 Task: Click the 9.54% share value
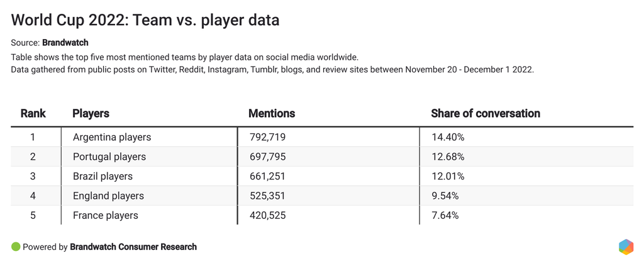pos(445,196)
